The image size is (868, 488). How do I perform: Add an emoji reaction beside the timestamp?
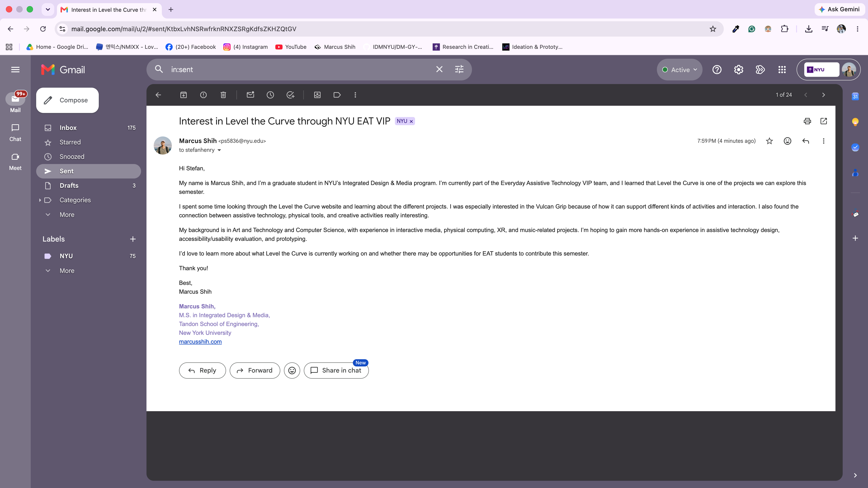pos(788,141)
